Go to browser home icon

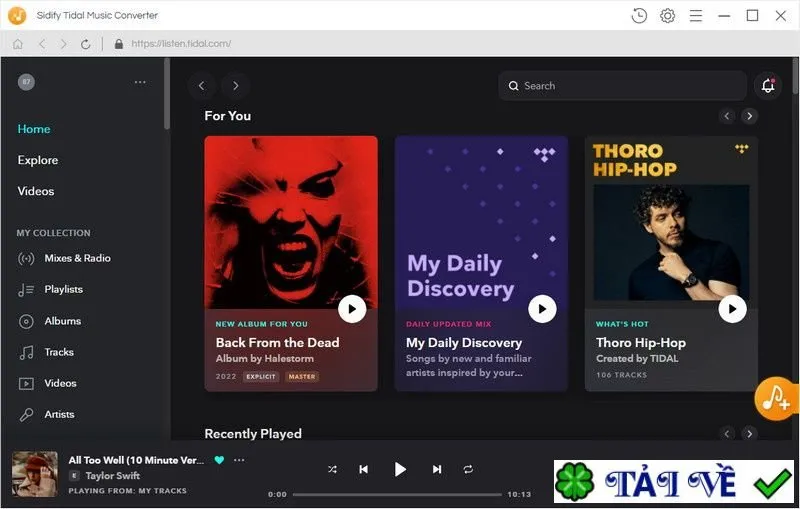click(x=18, y=44)
